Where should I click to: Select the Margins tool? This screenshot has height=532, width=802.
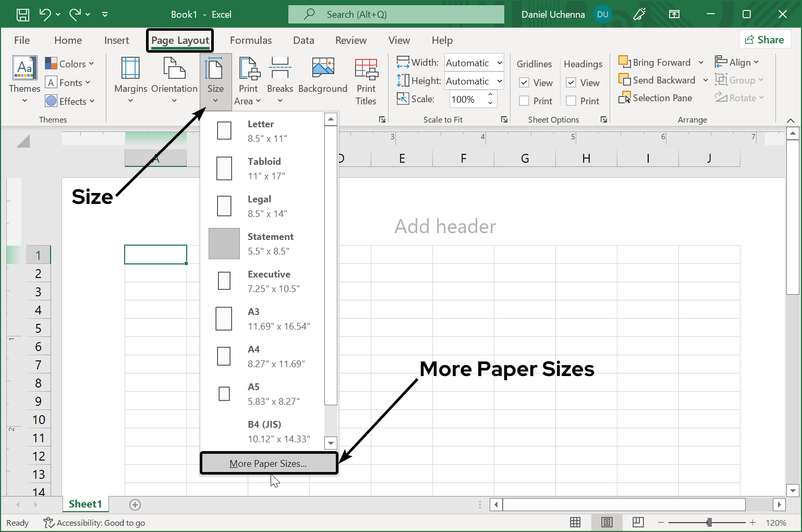point(130,81)
